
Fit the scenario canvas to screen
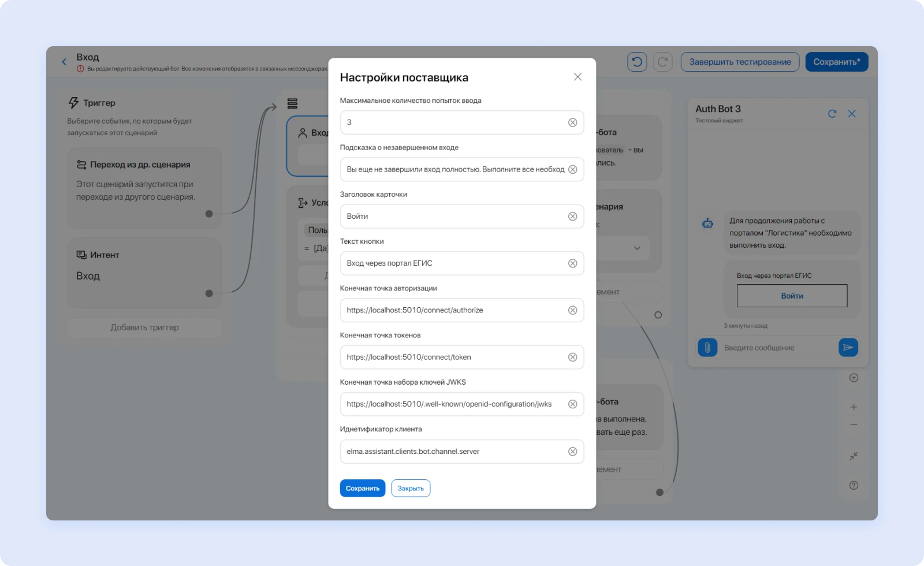pyautogui.click(x=854, y=456)
